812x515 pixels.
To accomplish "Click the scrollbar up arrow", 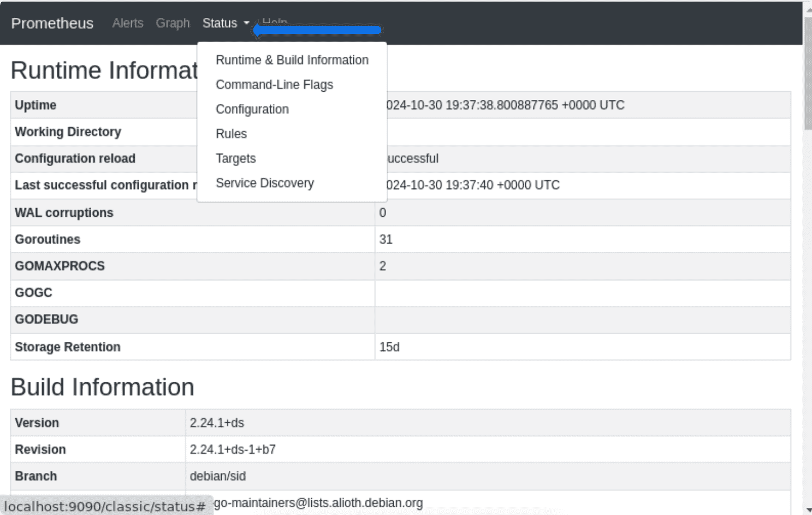I will click(808, 8).
